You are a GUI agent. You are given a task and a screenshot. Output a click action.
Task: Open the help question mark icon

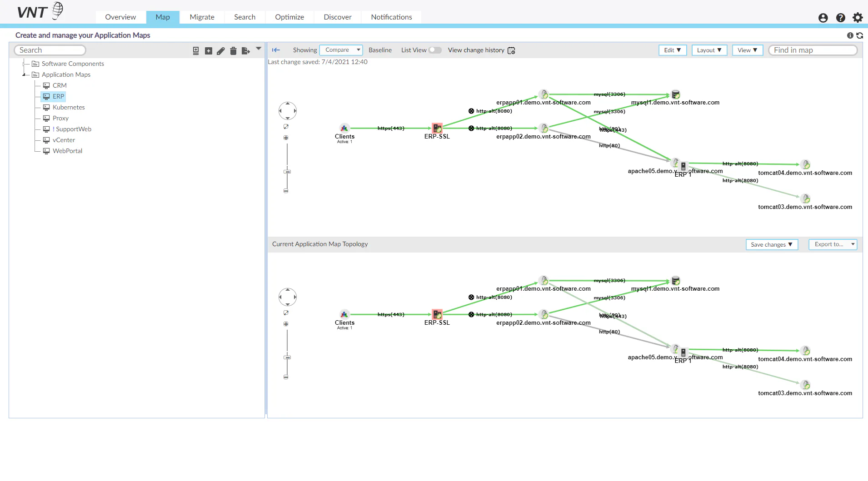point(840,18)
